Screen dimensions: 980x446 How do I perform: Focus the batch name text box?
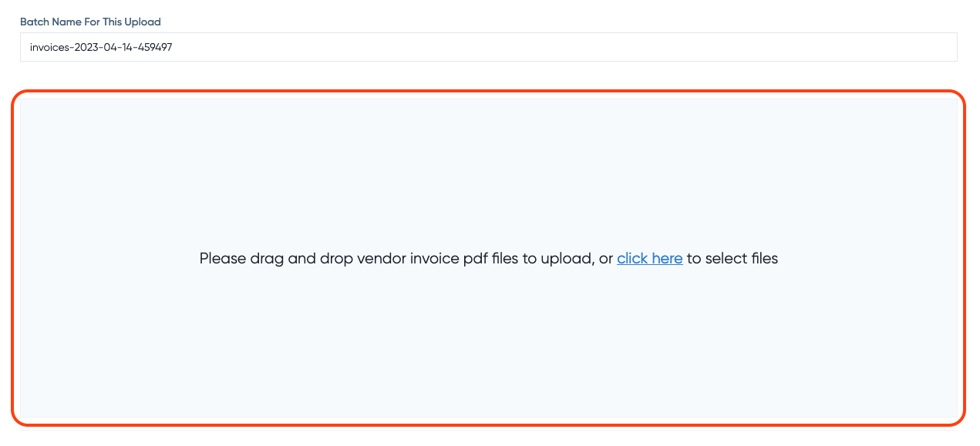308,47
